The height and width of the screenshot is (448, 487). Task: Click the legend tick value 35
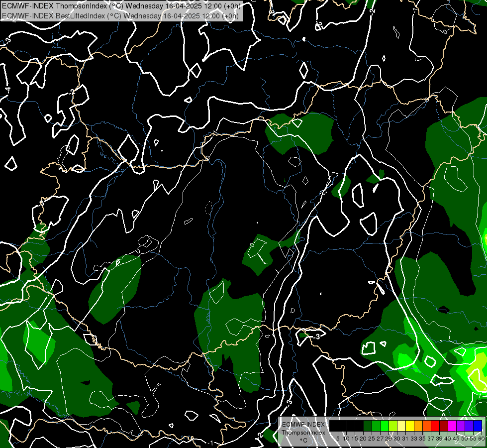tap(422, 439)
